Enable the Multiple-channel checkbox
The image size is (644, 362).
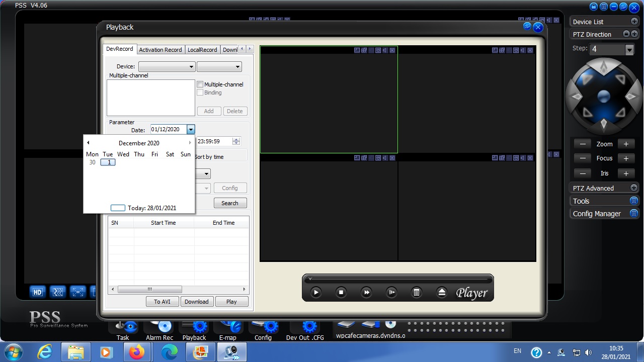pyautogui.click(x=200, y=84)
